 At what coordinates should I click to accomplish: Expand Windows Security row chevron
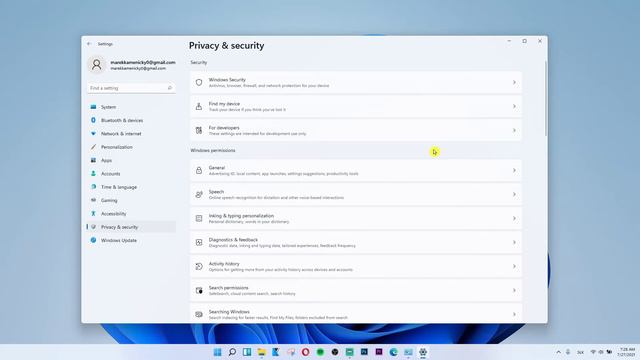point(514,82)
